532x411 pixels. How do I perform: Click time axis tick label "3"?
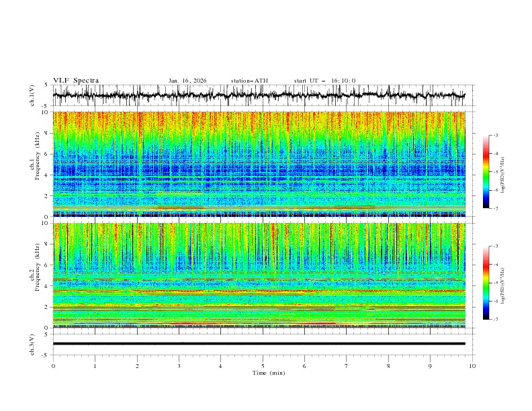pos(179,366)
